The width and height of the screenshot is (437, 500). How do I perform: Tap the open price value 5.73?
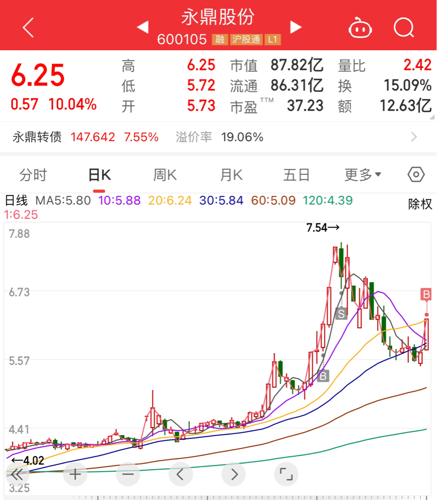click(x=201, y=106)
